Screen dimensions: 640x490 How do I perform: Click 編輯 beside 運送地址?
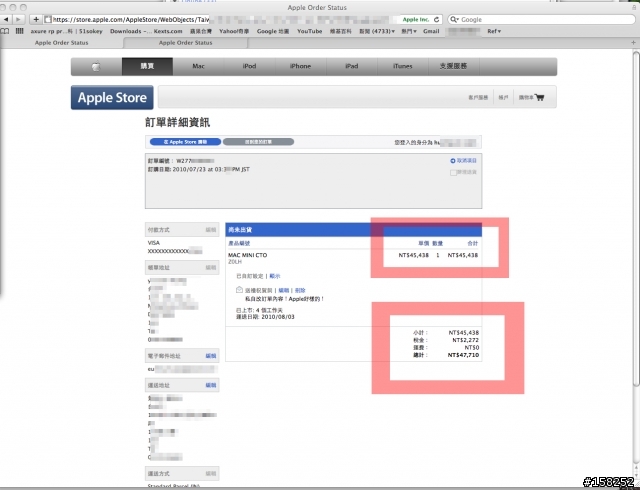(211, 385)
